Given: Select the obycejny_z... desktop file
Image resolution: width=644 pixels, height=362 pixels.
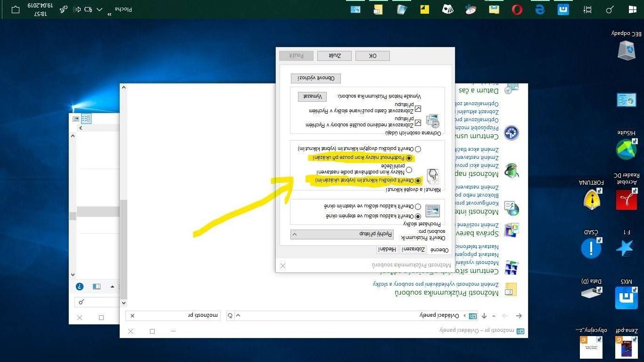Looking at the screenshot, I should (x=591, y=344).
